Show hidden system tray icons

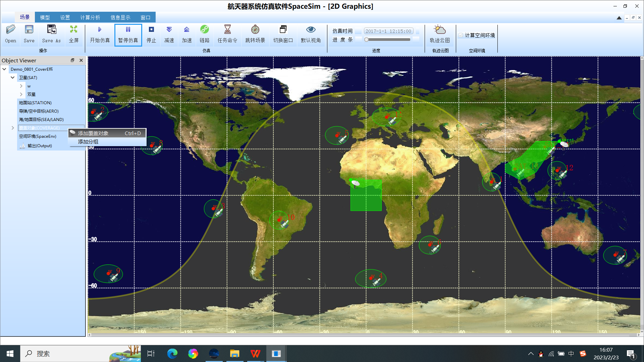[x=531, y=354]
